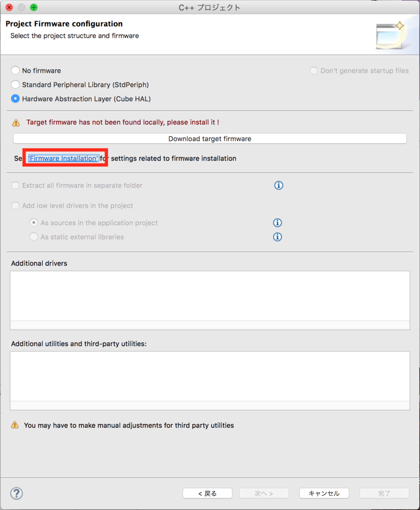Image resolution: width=420 pixels, height=510 pixels.
Task: Select As sources in the application project
Action: pos(33,223)
